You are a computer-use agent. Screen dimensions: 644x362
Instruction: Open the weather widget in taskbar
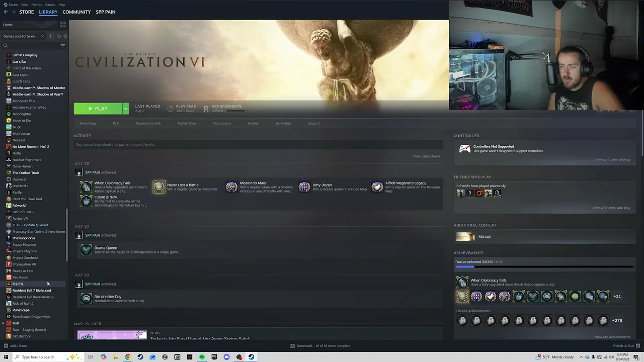tap(555, 357)
